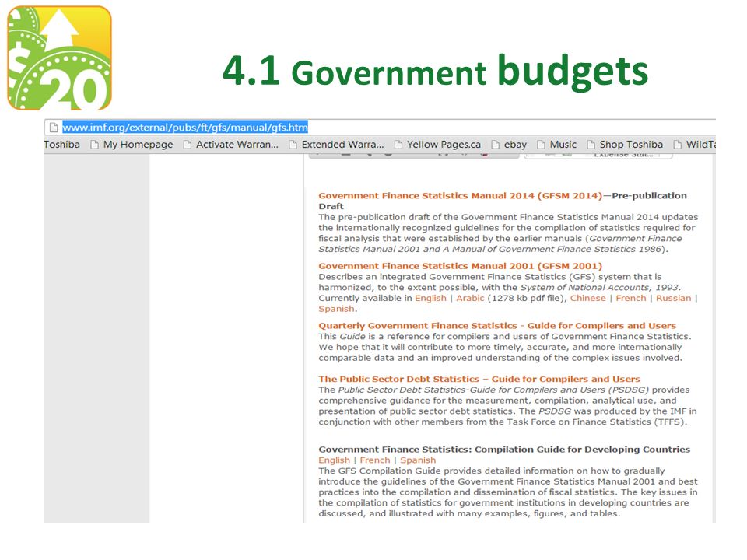Screen dimensions: 747x560
Task: Click the Yellow Pages.ca bookmark page icon
Action: click(398, 145)
